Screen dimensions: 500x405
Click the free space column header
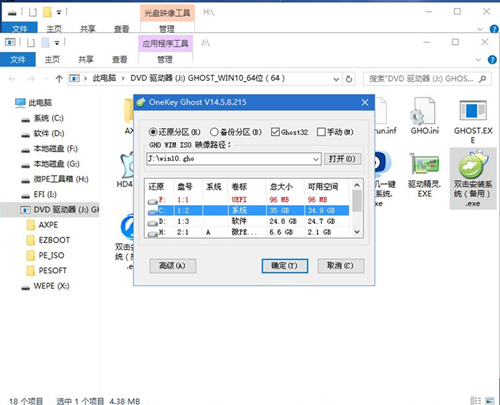point(323,187)
